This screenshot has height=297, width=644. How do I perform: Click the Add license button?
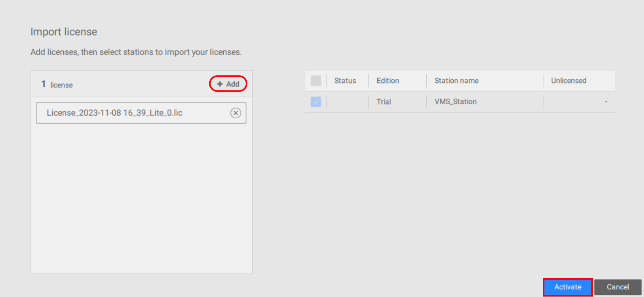pyautogui.click(x=228, y=84)
